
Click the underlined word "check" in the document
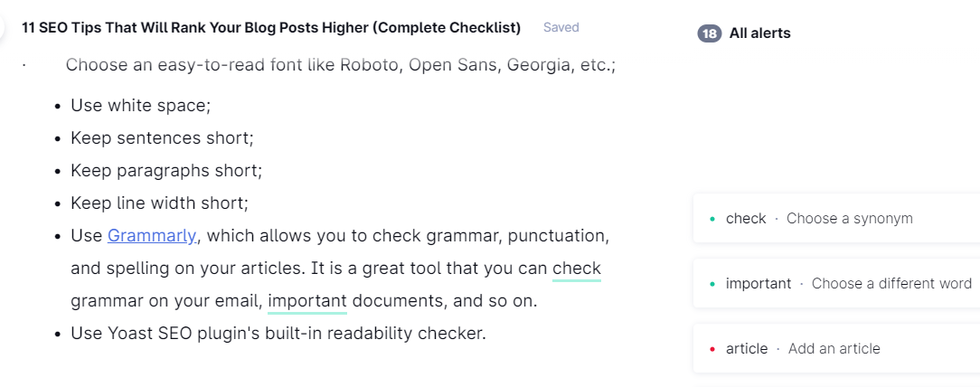(577, 269)
